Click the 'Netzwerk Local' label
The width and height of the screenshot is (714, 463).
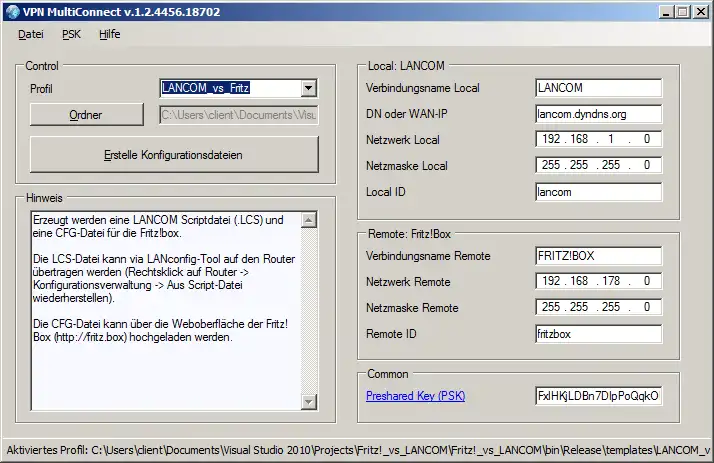pyautogui.click(x=403, y=140)
